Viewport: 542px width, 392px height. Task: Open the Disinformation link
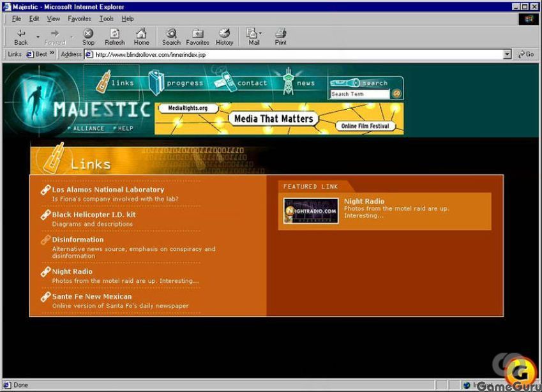coord(78,239)
